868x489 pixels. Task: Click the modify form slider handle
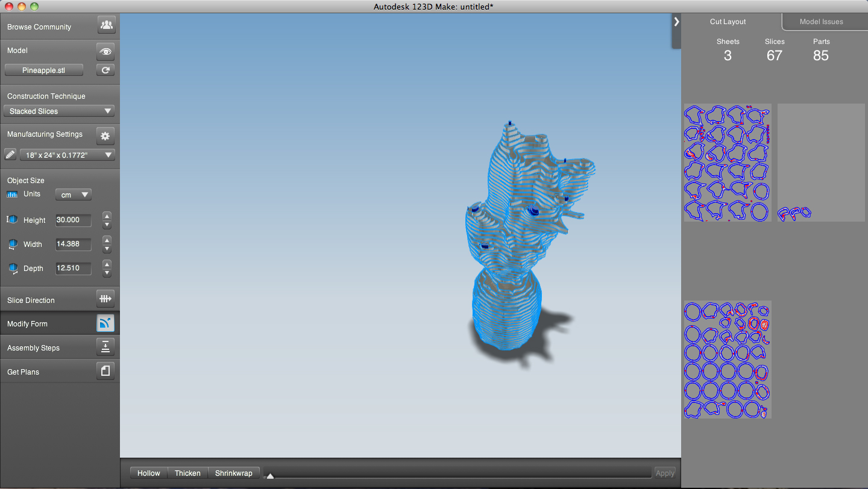tap(270, 476)
